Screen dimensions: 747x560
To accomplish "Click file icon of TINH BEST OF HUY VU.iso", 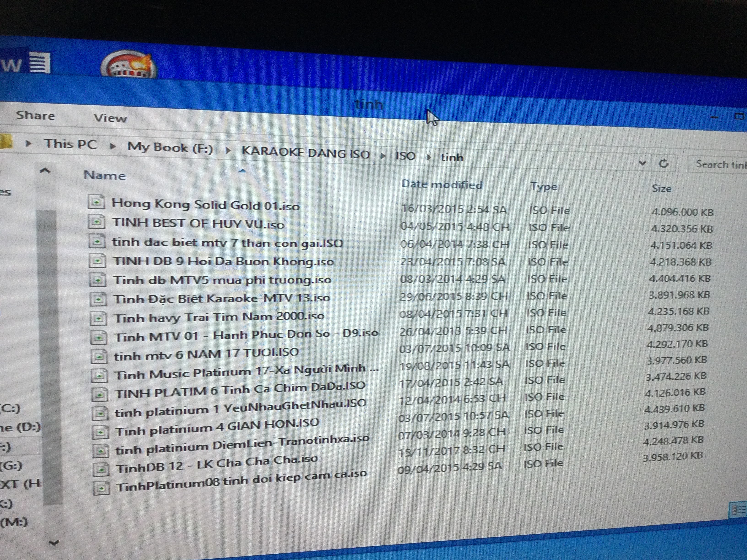I will [96, 222].
